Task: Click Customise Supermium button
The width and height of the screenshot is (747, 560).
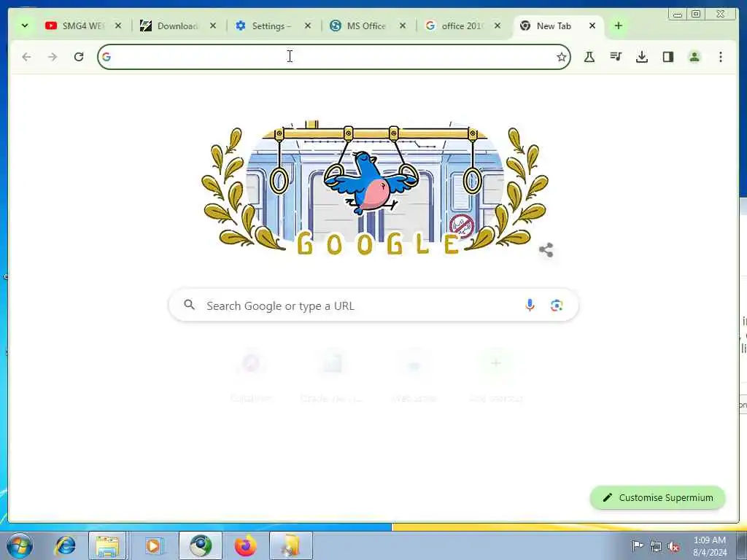Action: [x=657, y=497]
